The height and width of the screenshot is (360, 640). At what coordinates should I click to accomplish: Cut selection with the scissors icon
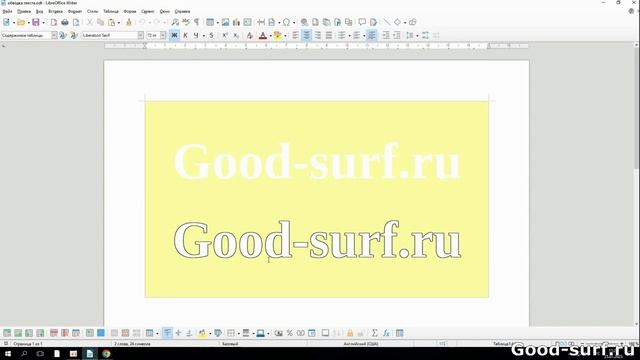[x=89, y=22]
